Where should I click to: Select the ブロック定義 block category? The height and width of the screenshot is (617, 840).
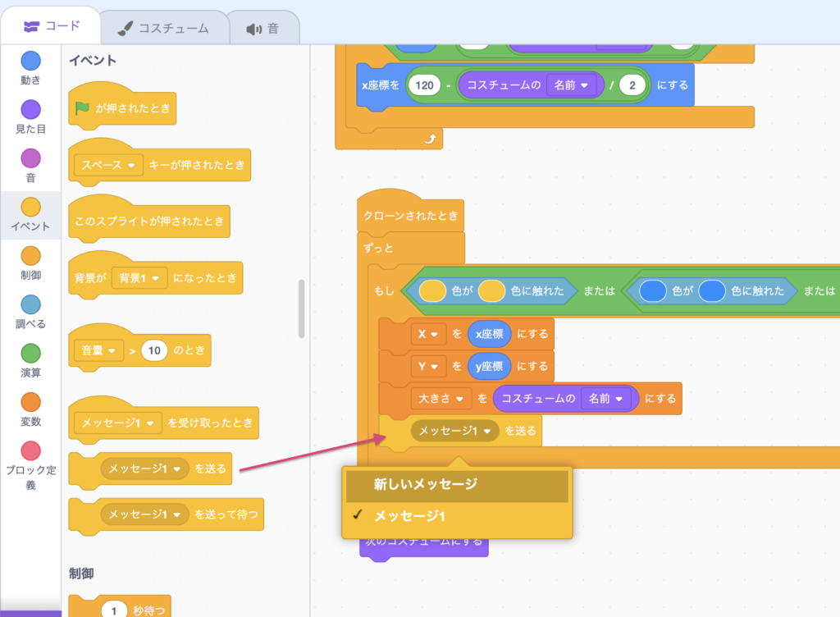pos(30,465)
